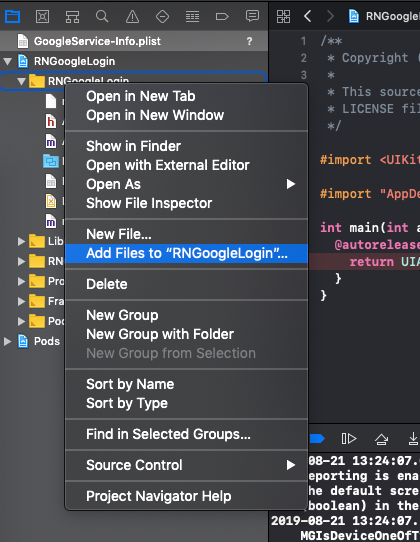
Task: Switch to the Source Control navigator
Action: point(43,16)
